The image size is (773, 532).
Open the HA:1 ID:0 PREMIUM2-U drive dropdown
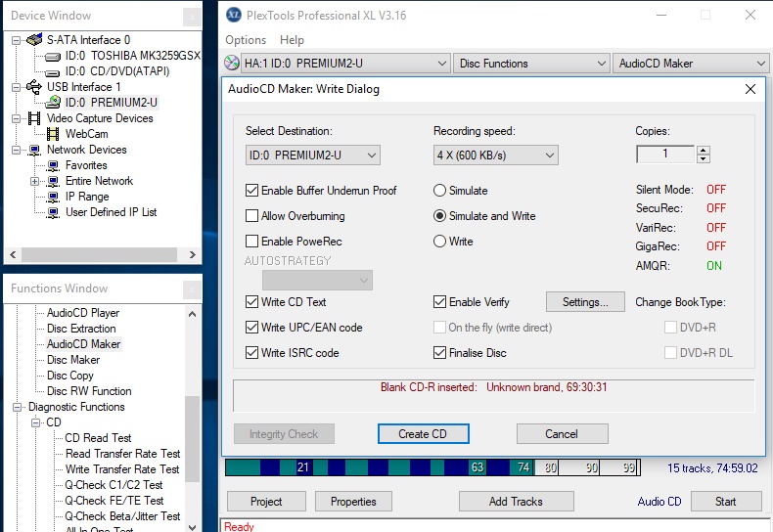click(345, 63)
